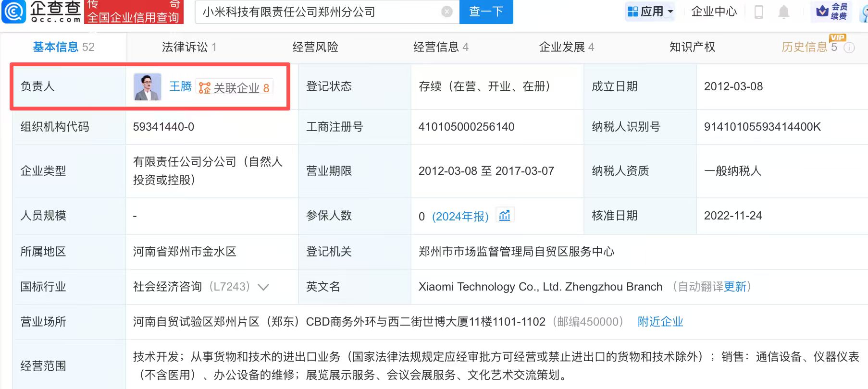
Task: Click the Qcc.com logo icon
Action: [14, 12]
